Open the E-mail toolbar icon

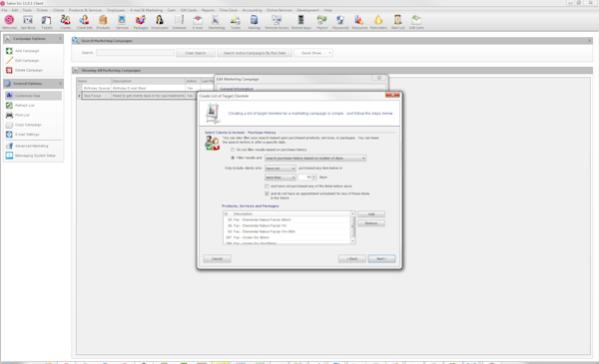(x=198, y=22)
